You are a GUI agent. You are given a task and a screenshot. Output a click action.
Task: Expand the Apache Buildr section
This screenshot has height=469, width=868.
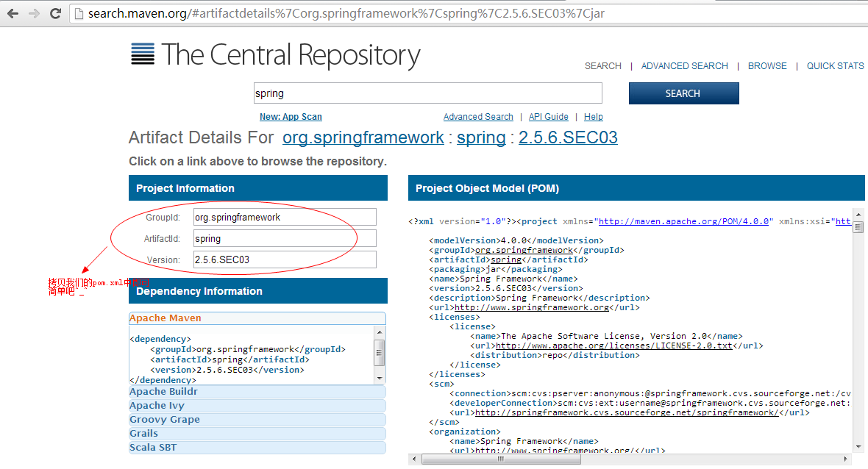coord(257,392)
